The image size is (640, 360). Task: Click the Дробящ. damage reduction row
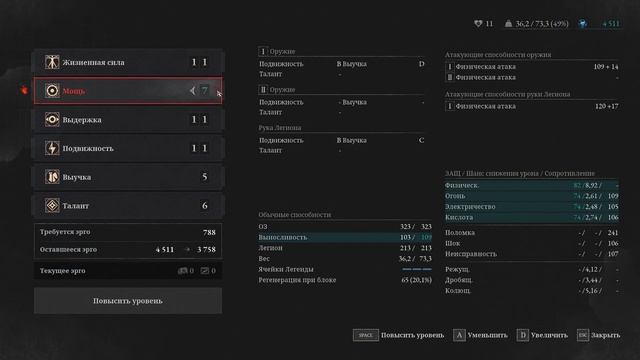(x=531, y=280)
